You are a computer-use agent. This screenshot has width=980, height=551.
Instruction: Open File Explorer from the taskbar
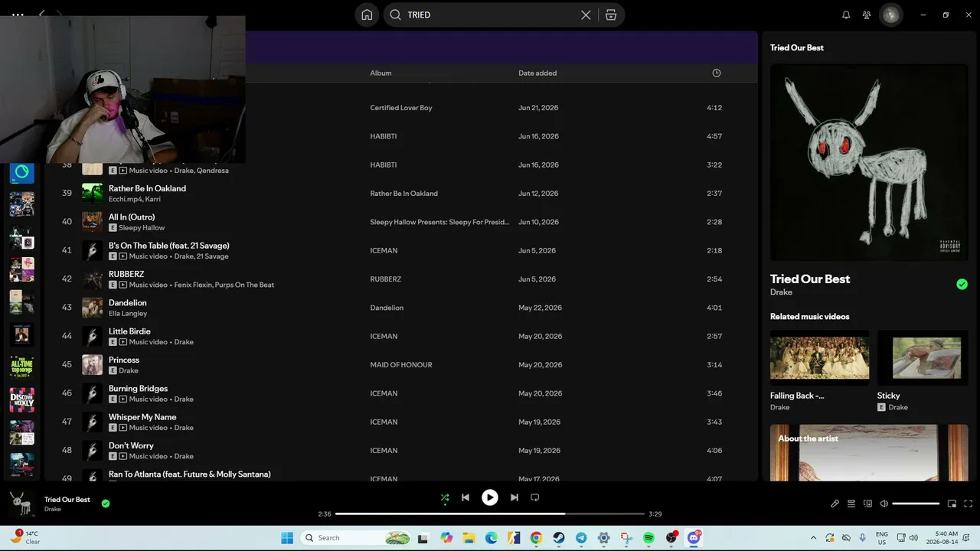coord(469,538)
